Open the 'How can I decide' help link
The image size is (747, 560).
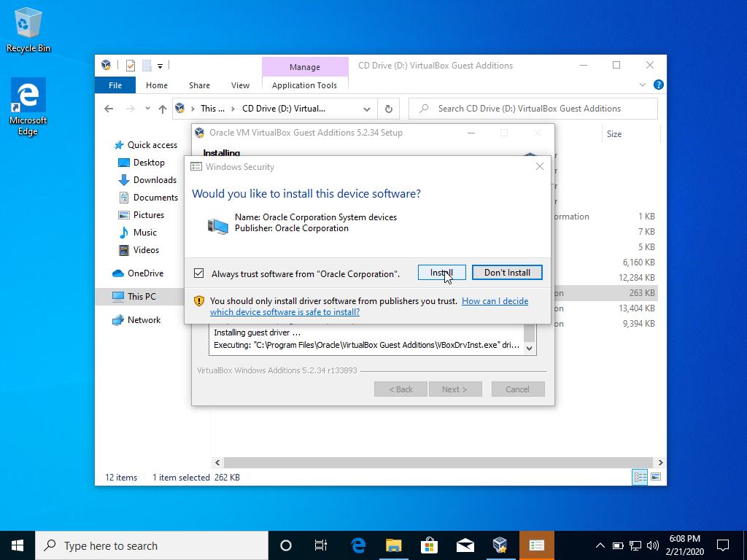coord(369,307)
